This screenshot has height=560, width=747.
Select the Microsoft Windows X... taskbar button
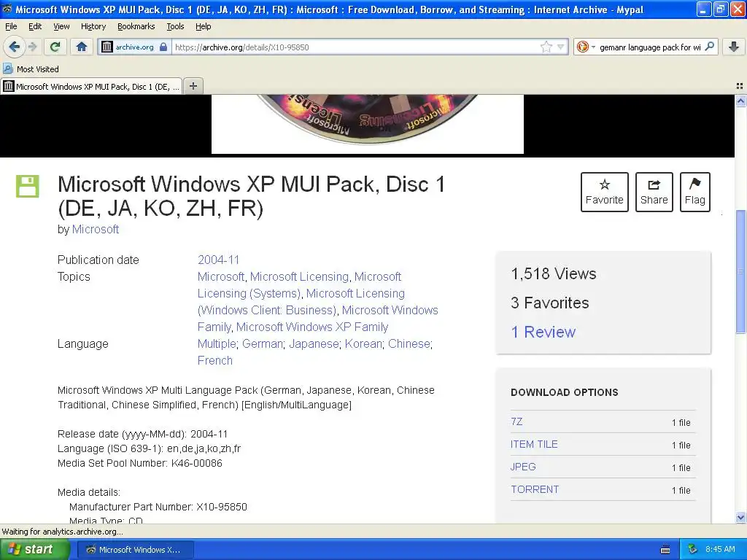(135, 550)
